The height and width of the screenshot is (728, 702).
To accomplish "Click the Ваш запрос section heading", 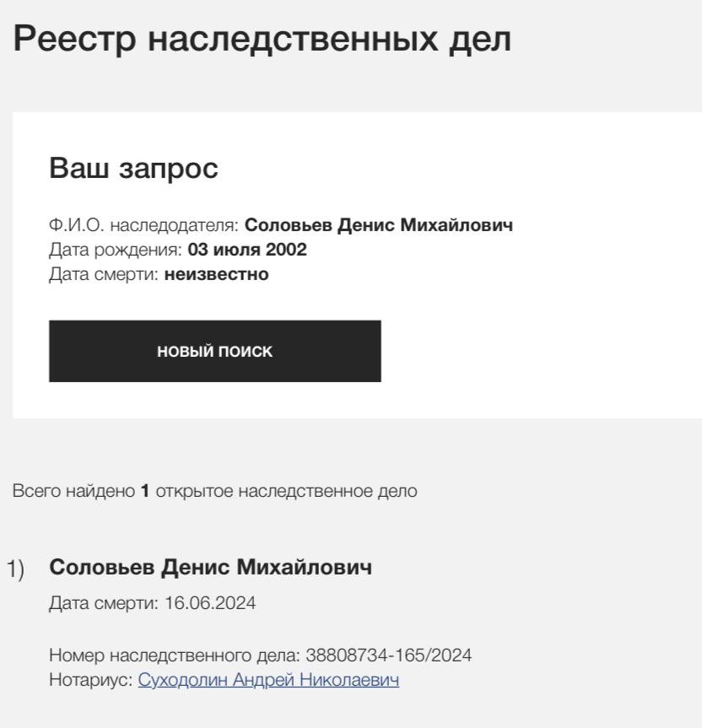I will (133, 168).
